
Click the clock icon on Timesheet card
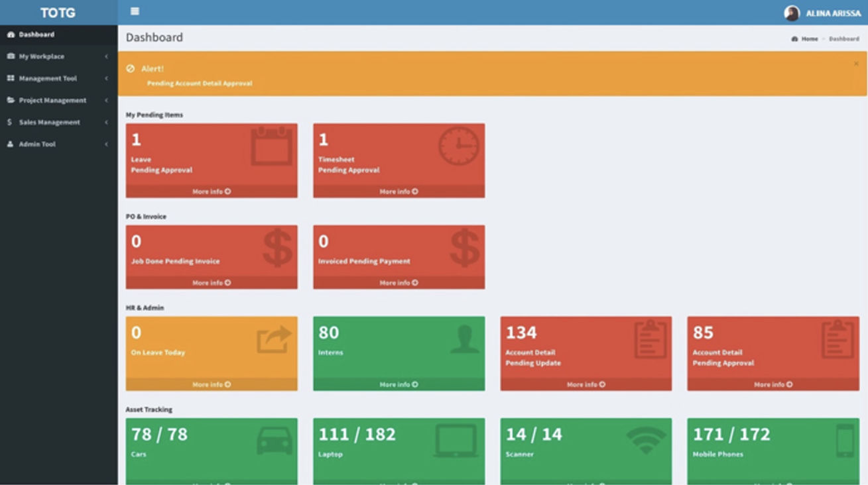tap(458, 146)
